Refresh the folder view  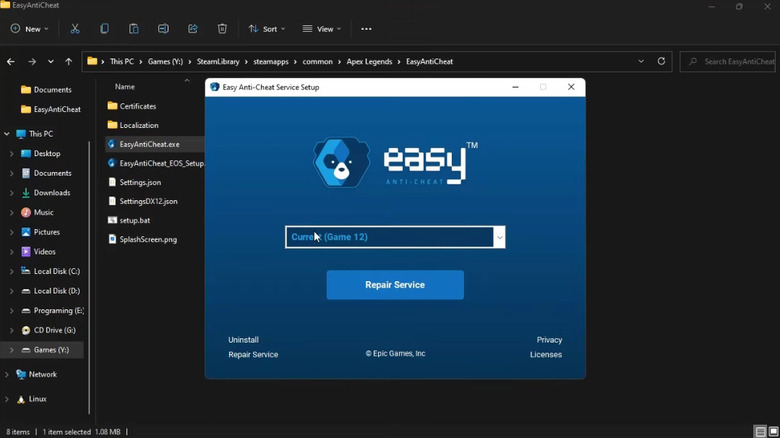pyautogui.click(x=661, y=61)
